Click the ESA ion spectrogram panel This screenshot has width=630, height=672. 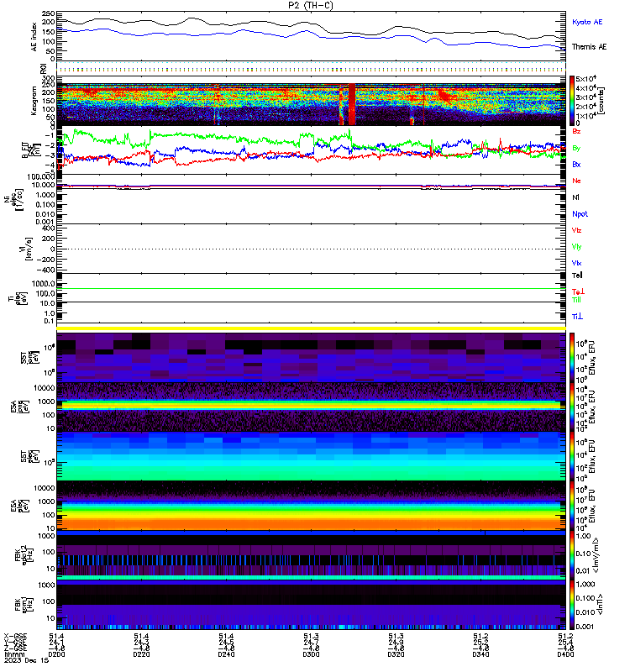311,407
